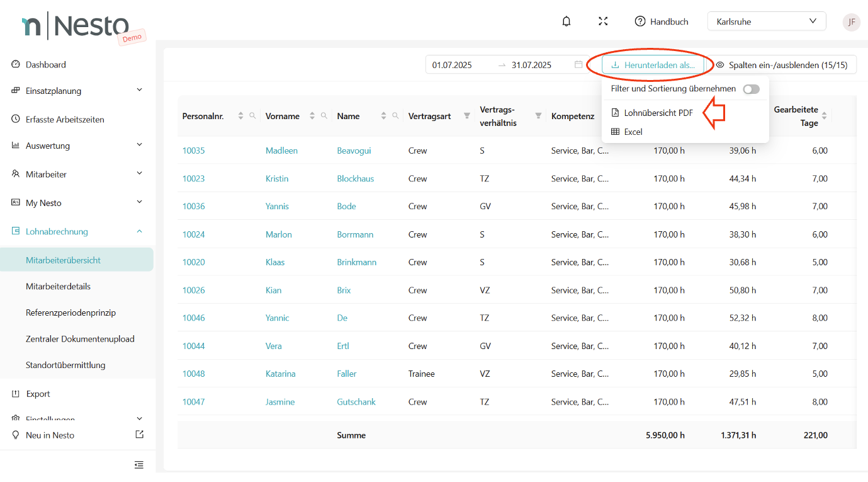Open the JF user avatar
Screen dimensions: 868x482
(x=851, y=21)
